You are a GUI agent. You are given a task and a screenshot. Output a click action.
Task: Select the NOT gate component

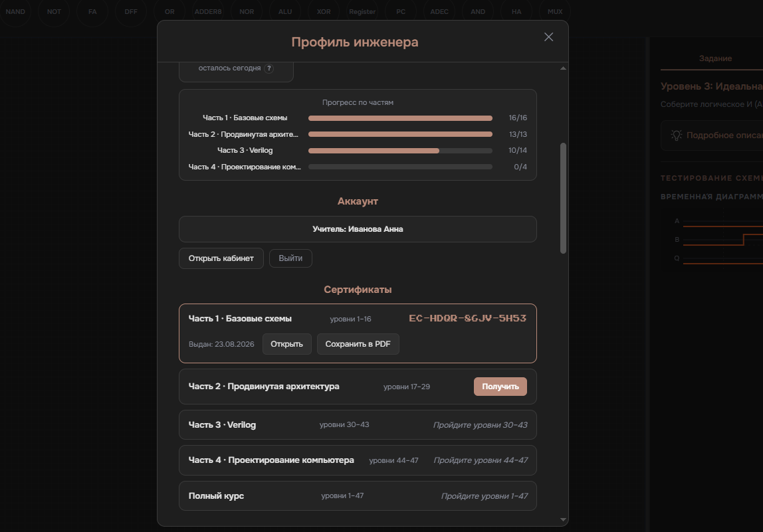click(x=54, y=12)
